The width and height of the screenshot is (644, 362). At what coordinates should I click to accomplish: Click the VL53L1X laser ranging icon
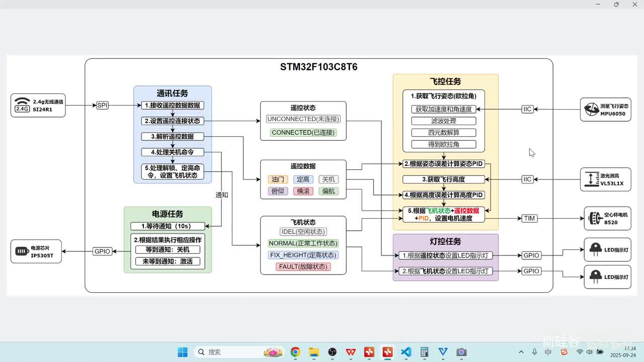(591, 179)
